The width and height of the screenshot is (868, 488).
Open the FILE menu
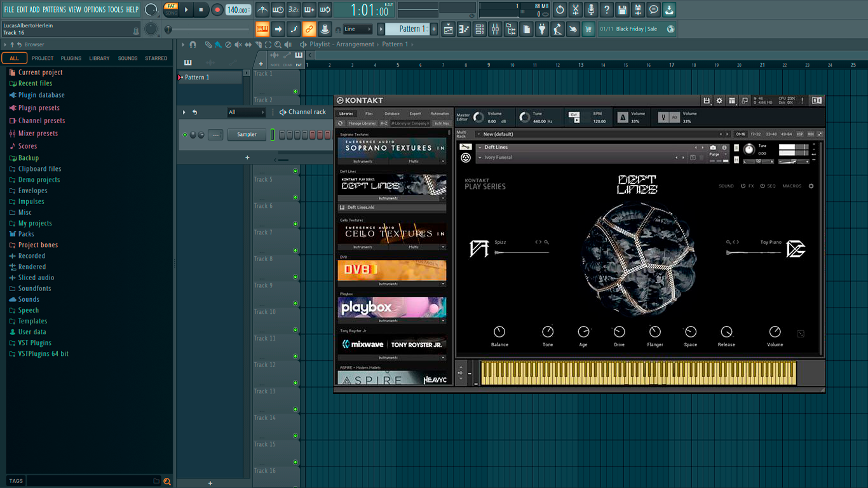(x=9, y=10)
